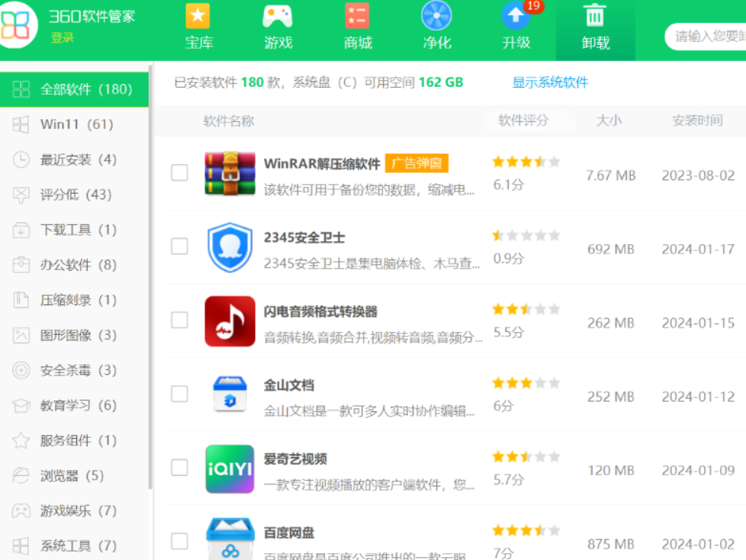Click the gamepad icon beside 游戏娱乐
The image size is (746, 560).
(21, 511)
